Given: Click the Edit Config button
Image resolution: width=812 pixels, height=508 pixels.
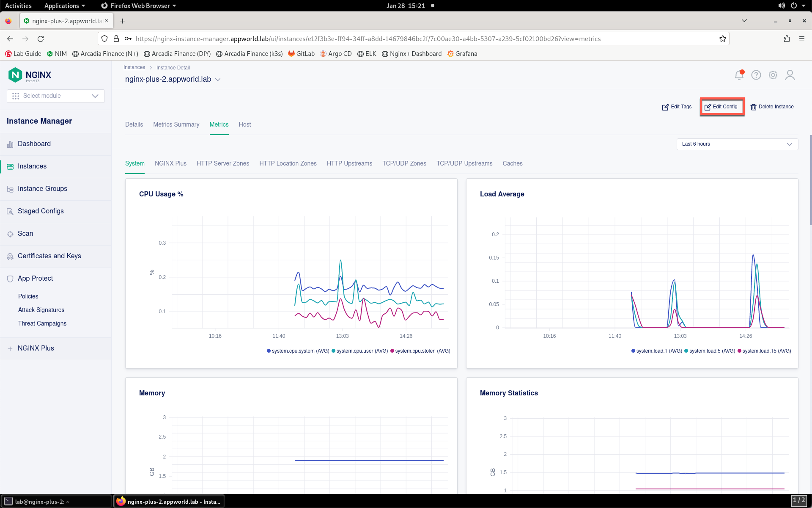Looking at the screenshot, I should 721,107.
